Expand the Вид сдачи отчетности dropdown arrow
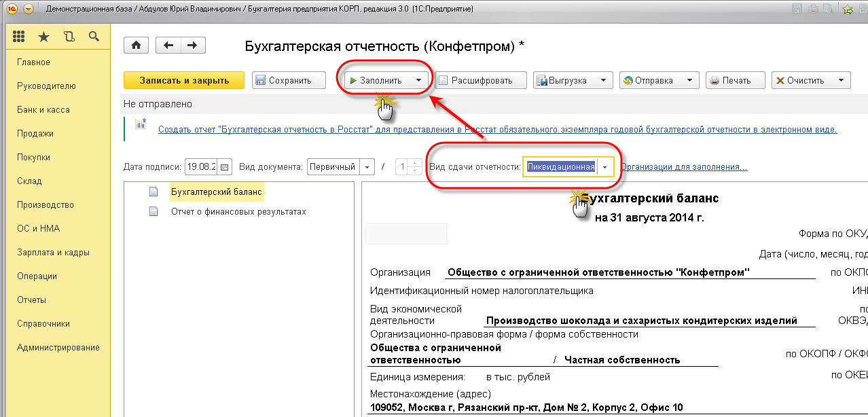 click(604, 166)
